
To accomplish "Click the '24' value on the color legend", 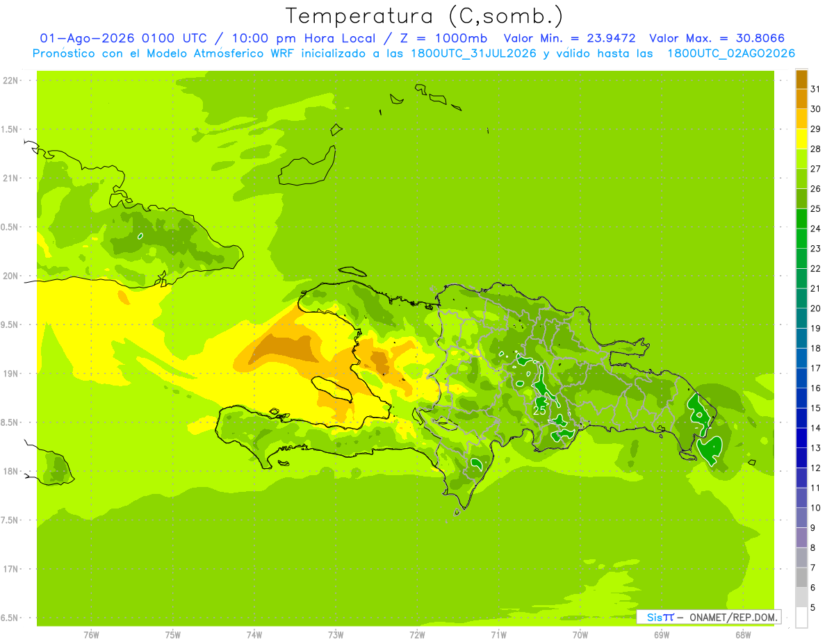I will (x=816, y=229).
